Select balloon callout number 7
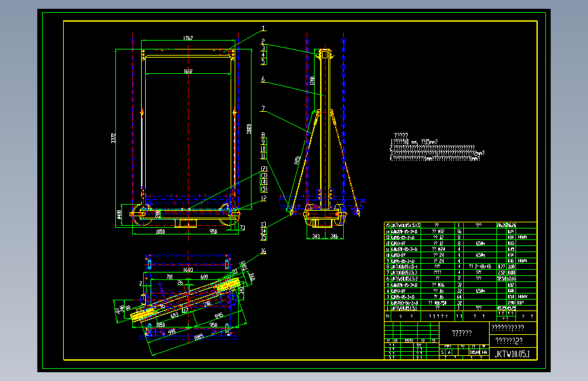 [263, 108]
